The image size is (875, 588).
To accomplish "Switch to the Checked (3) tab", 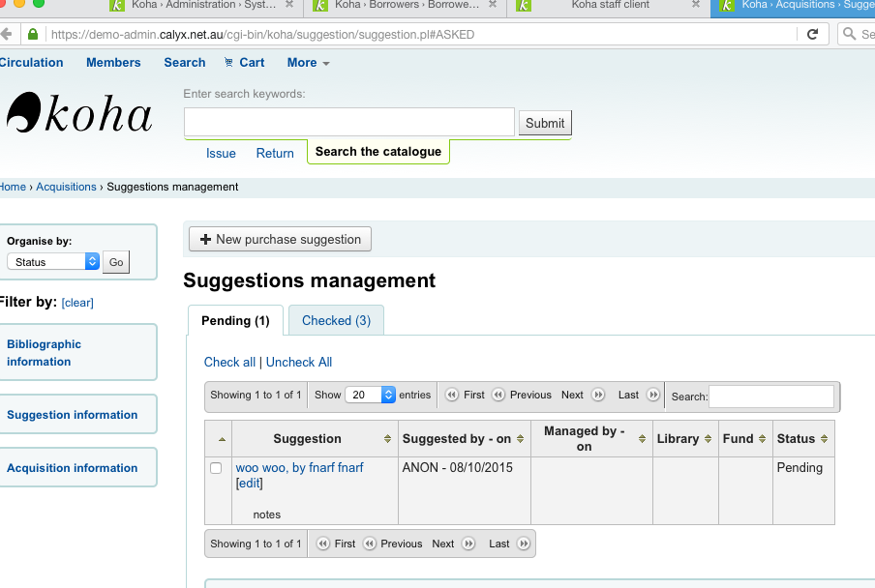I will [x=336, y=320].
